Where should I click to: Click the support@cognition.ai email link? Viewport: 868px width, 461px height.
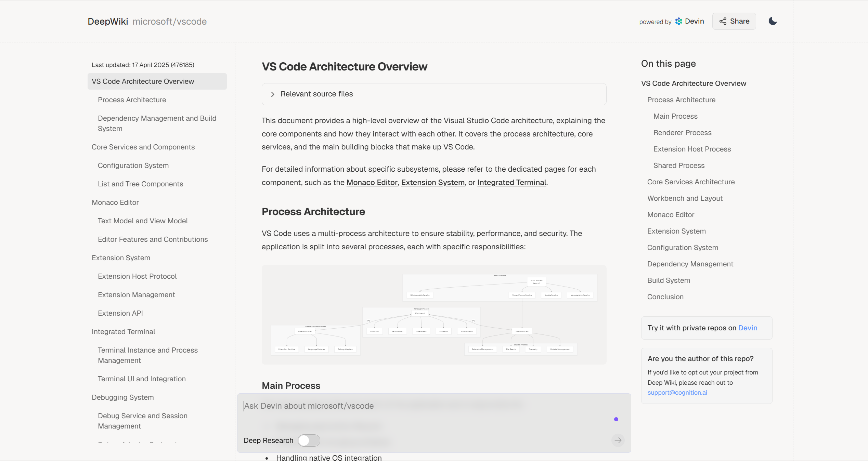click(x=677, y=393)
